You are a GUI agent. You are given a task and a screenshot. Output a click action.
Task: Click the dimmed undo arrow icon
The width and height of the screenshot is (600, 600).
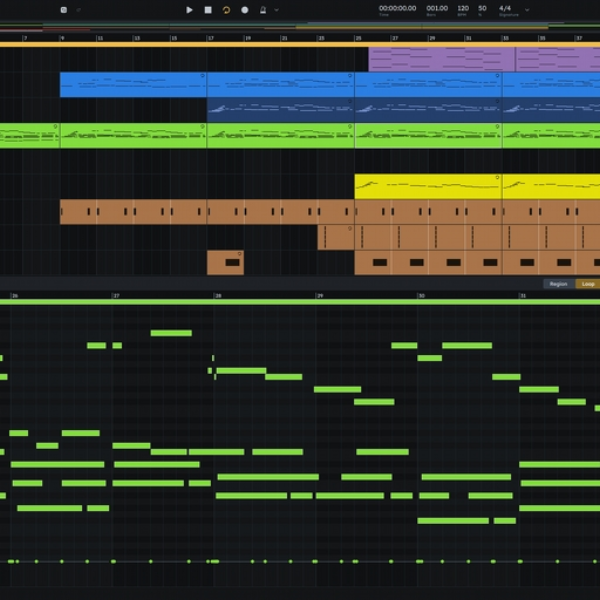pyautogui.click(x=78, y=10)
